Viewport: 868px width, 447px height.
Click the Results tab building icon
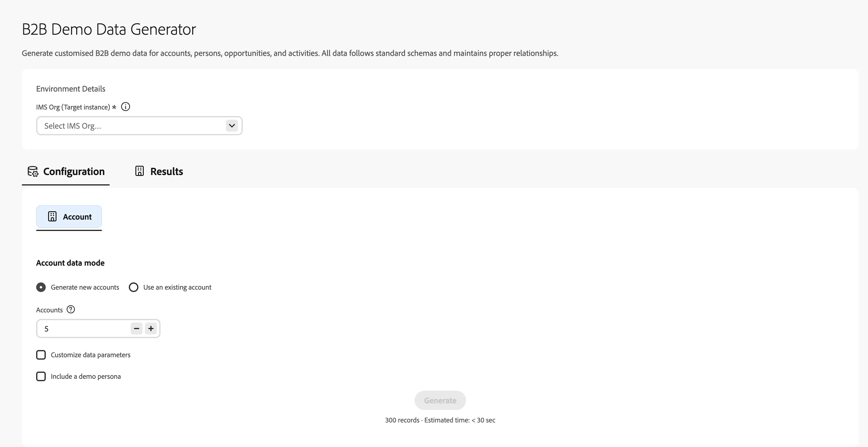[140, 171]
